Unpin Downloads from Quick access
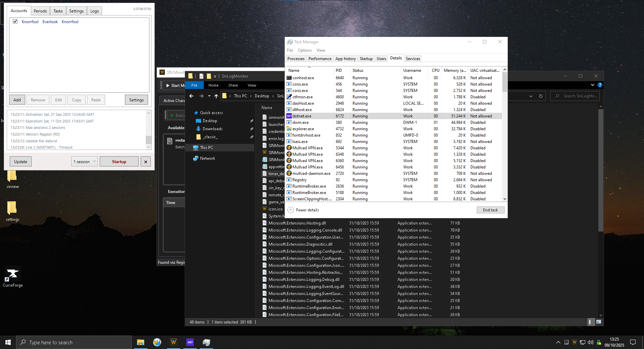The width and height of the screenshot is (644, 349). tap(251, 129)
